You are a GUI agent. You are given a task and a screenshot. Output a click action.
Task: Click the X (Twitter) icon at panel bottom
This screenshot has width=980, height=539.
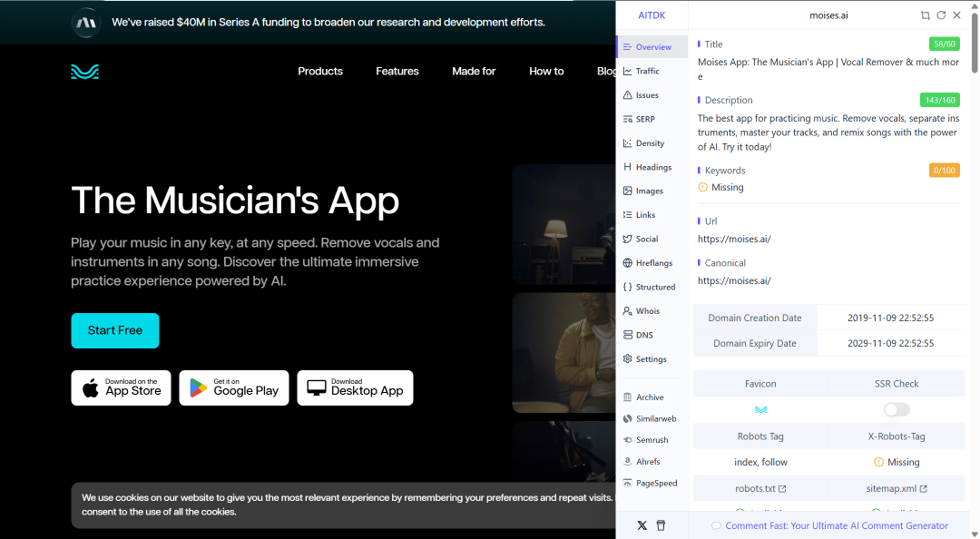[x=642, y=525]
